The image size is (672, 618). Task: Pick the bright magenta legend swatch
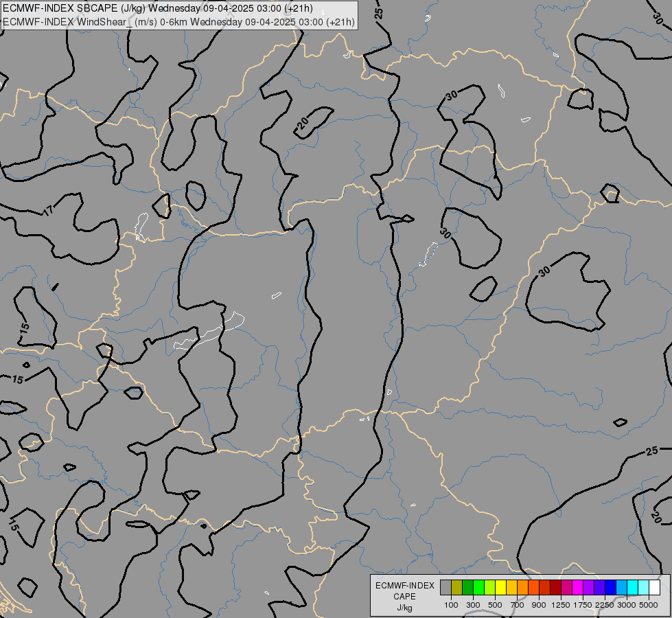[x=578, y=588]
